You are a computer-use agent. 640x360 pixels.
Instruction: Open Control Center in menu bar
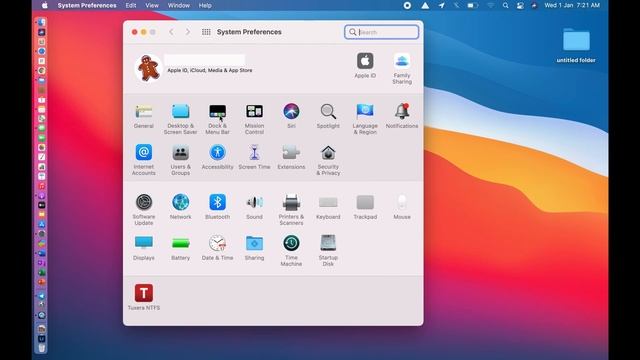[520, 5]
